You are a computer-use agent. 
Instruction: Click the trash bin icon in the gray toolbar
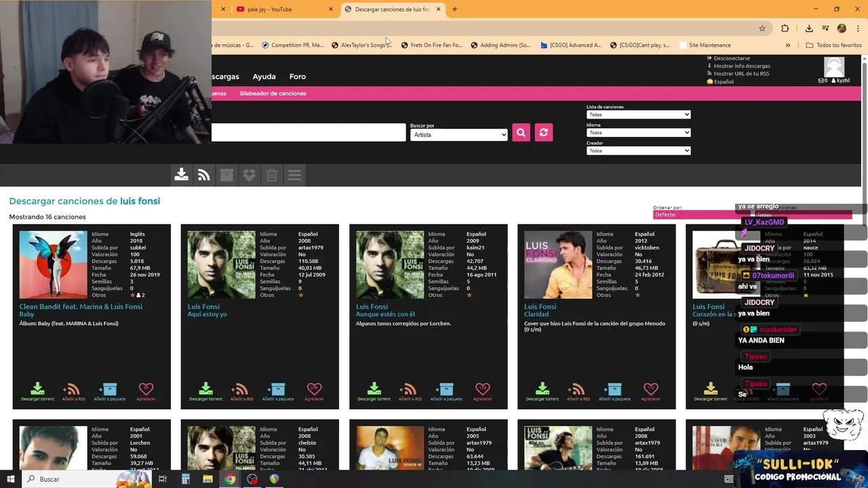[271, 175]
